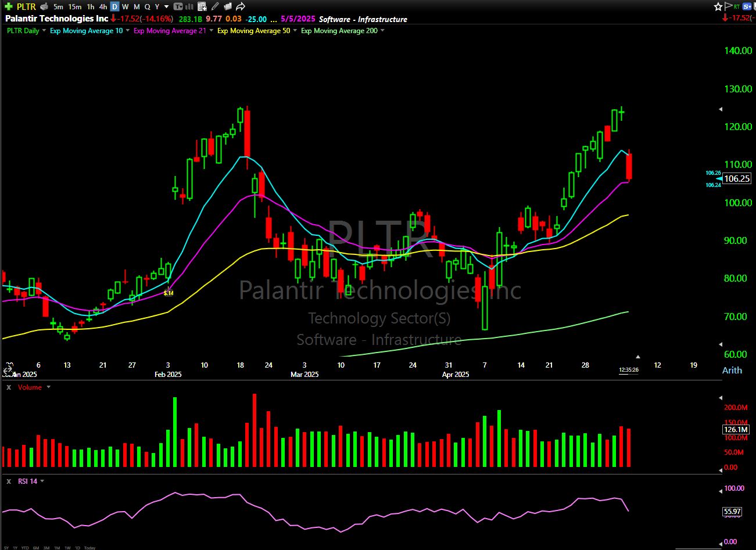
Task: Click the Palantir Technologies Inc company name
Action: click(57, 19)
